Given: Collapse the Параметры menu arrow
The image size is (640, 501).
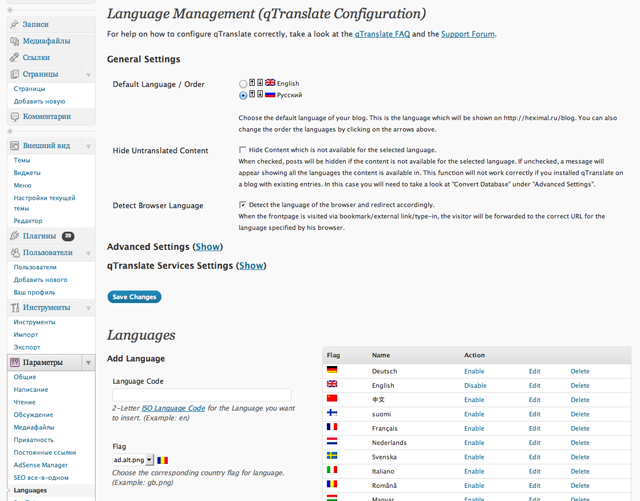Looking at the screenshot, I should pyautogui.click(x=88, y=363).
